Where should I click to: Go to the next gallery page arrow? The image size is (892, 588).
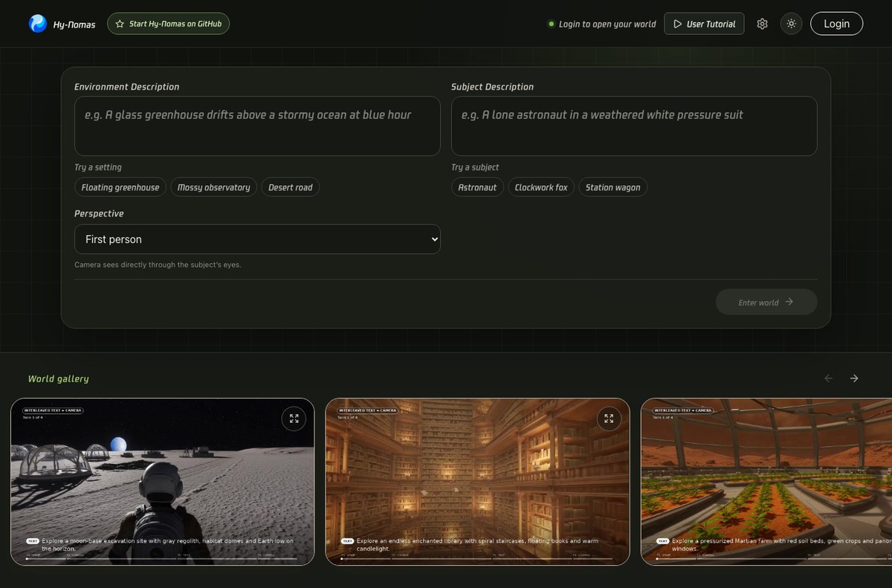click(854, 378)
